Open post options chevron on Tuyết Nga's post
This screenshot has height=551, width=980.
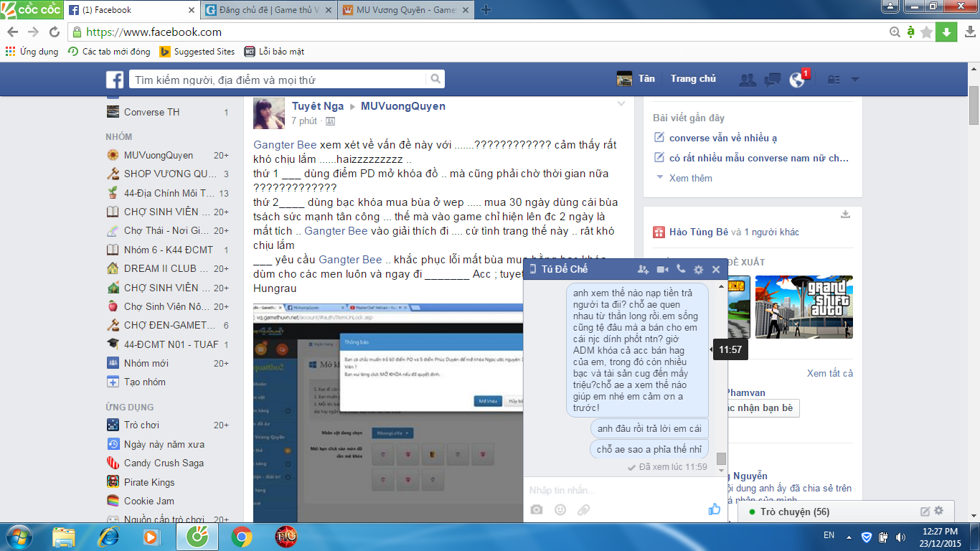(x=621, y=104)
